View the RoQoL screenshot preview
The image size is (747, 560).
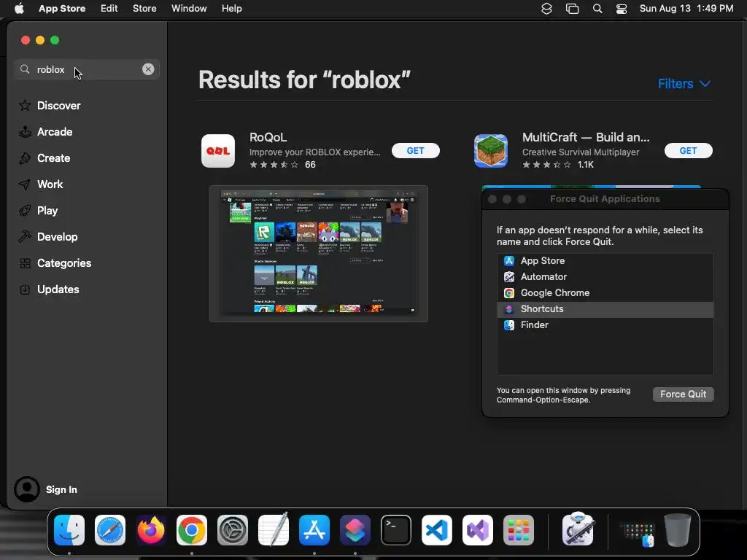coord(319,254)
